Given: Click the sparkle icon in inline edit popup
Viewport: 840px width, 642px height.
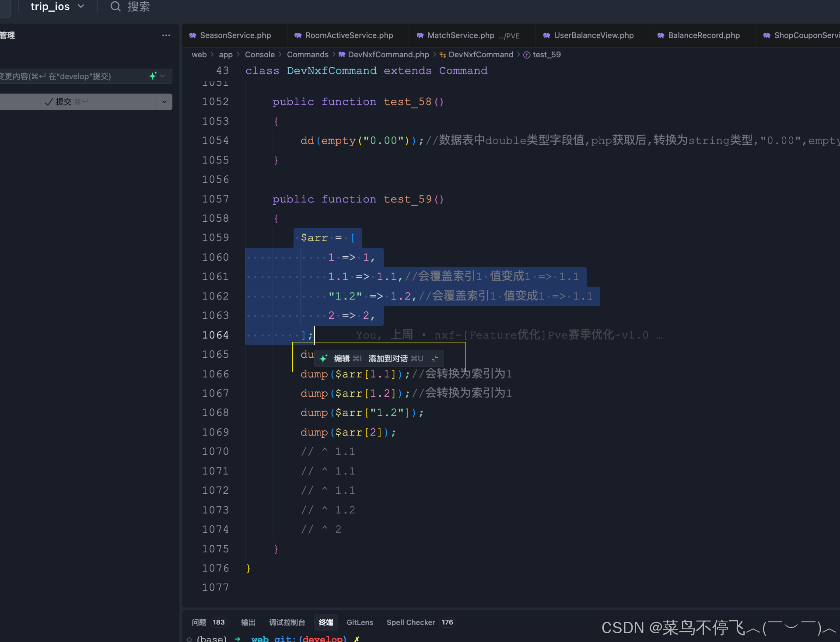Looking at the screenshot, I should tap(323, 359).
